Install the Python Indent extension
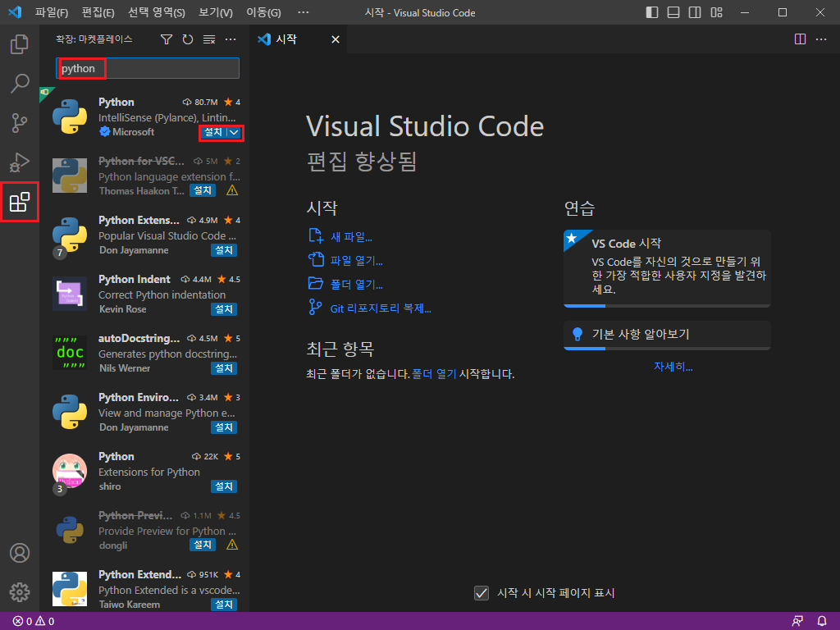 (224, 309)
